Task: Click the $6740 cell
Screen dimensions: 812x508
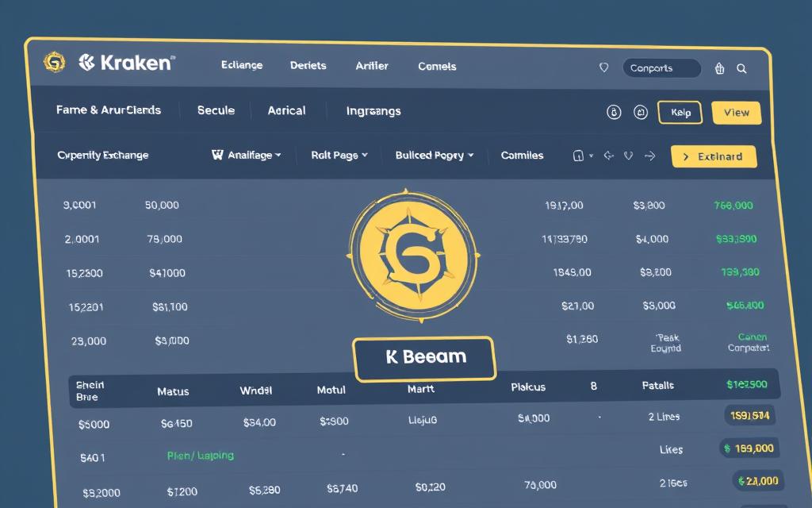Action: pyautogui.click(x=343, y=488)
